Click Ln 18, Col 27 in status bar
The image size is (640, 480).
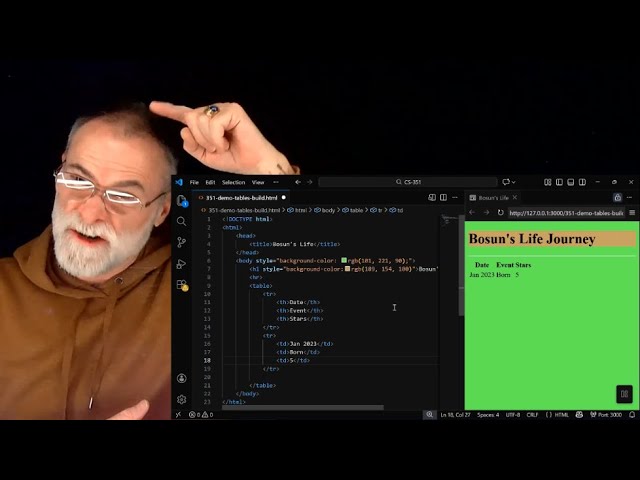(x=456, y=415)
